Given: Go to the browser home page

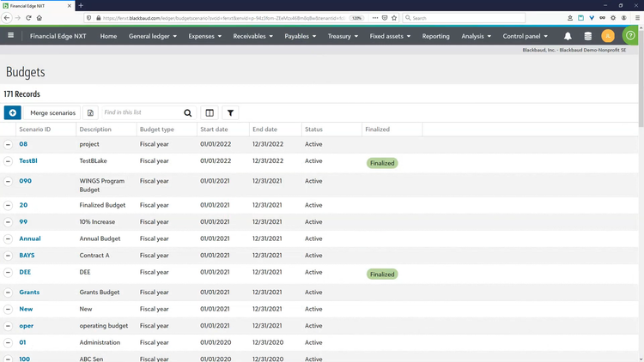Looking at the screenshot, I should coord(39,18).
